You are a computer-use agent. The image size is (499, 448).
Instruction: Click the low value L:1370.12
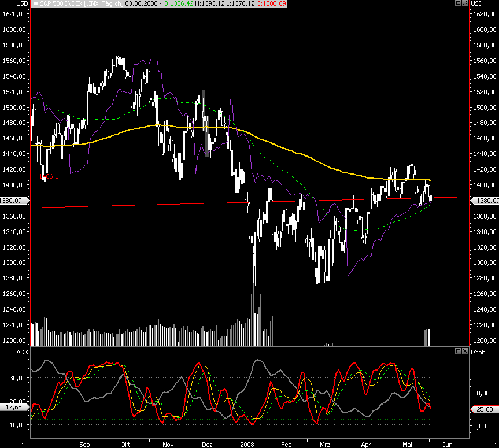click(241, 4)
